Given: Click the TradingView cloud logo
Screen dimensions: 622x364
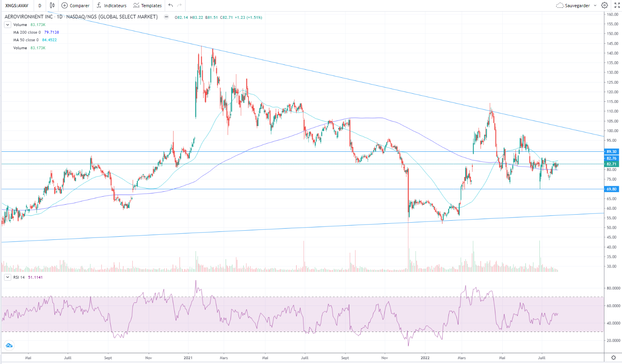Looking at the screenshot, I should [9, 345].
